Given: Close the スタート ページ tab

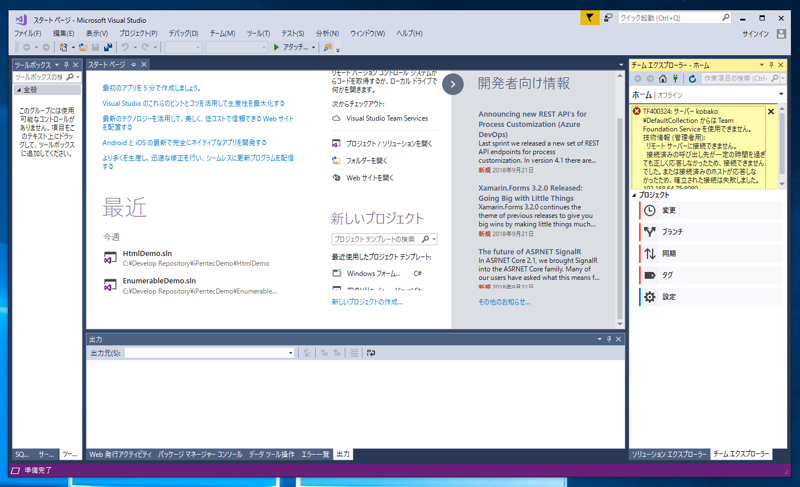Looking at the screenshot, I should pos(144,64).
